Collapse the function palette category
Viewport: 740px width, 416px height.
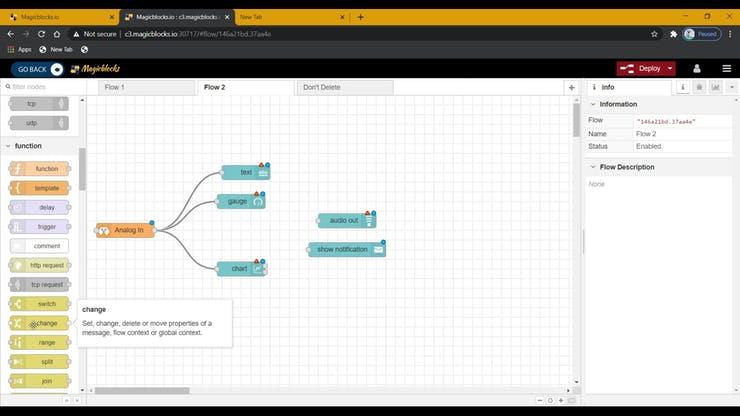coord(8,146)
